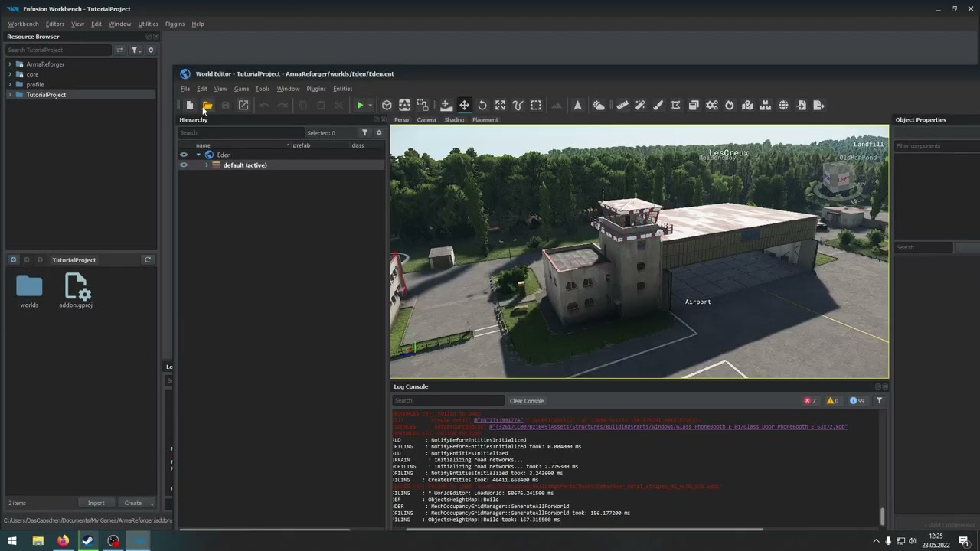Open the Entities menu in World Editor

(x=343, y=89)
